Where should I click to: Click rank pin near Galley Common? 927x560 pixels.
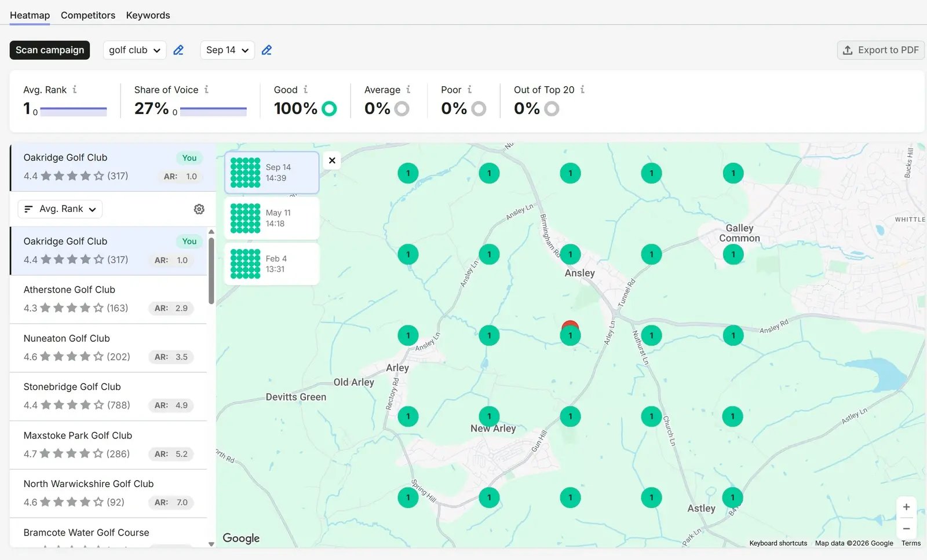click(733, 254)
